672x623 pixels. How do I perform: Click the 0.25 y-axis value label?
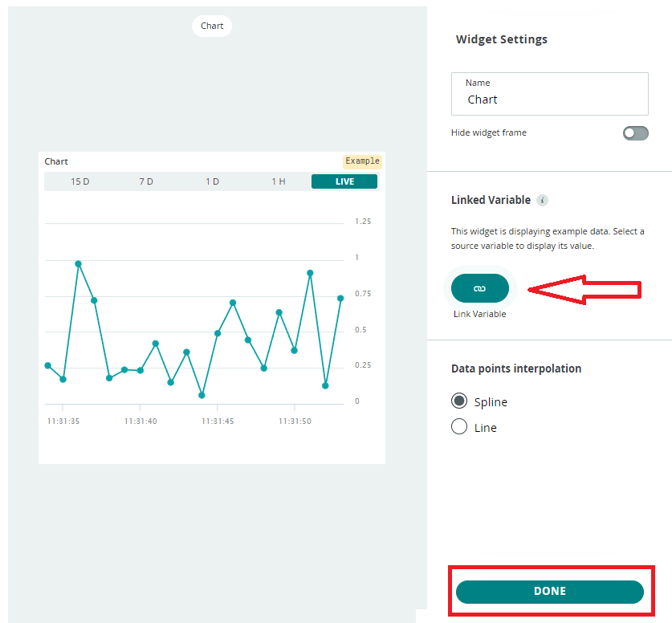[x=363, y=365]
